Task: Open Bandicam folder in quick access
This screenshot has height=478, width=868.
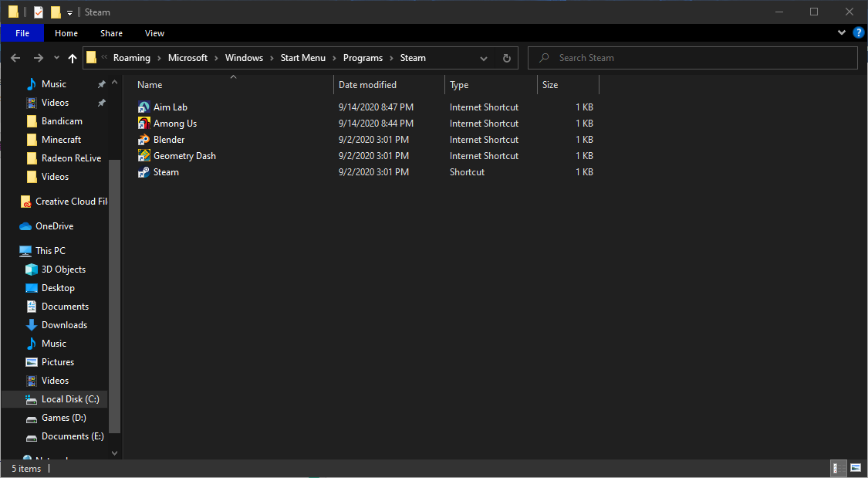Action: 54,121
